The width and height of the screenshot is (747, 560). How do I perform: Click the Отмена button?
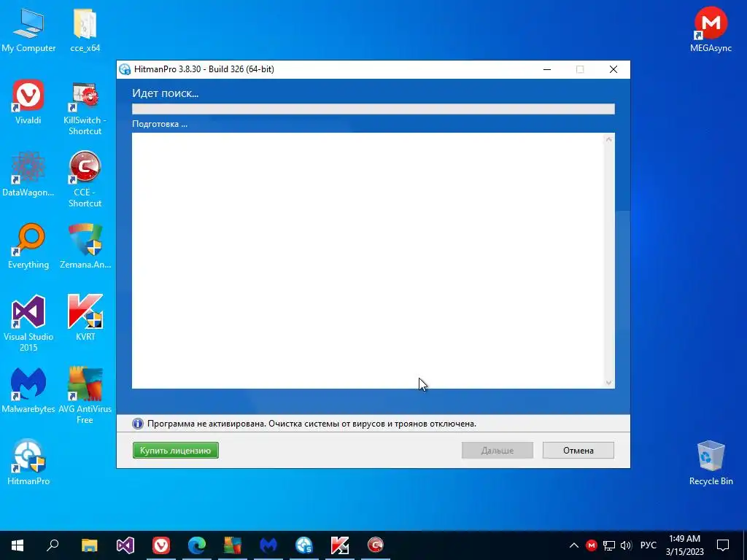click(578, 451)
